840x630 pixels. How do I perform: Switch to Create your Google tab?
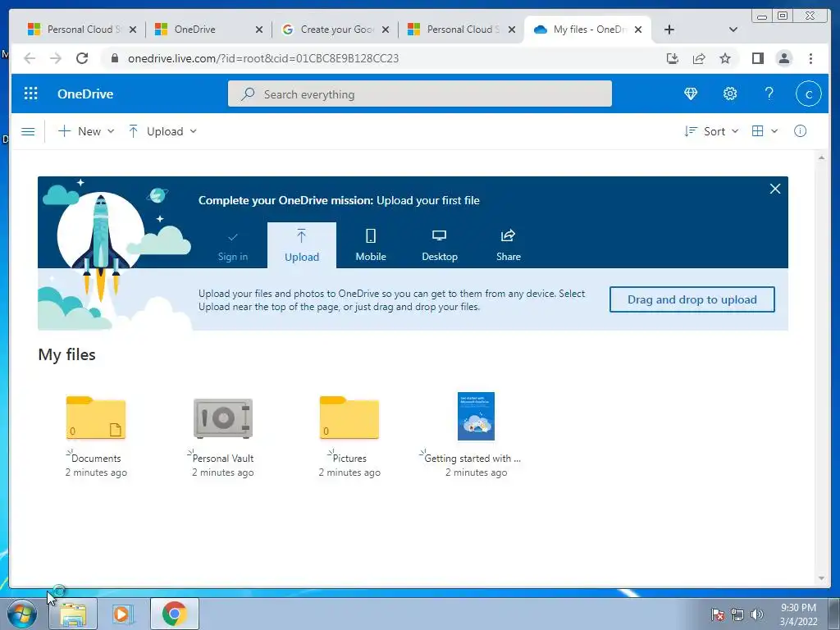click(336, 30)
